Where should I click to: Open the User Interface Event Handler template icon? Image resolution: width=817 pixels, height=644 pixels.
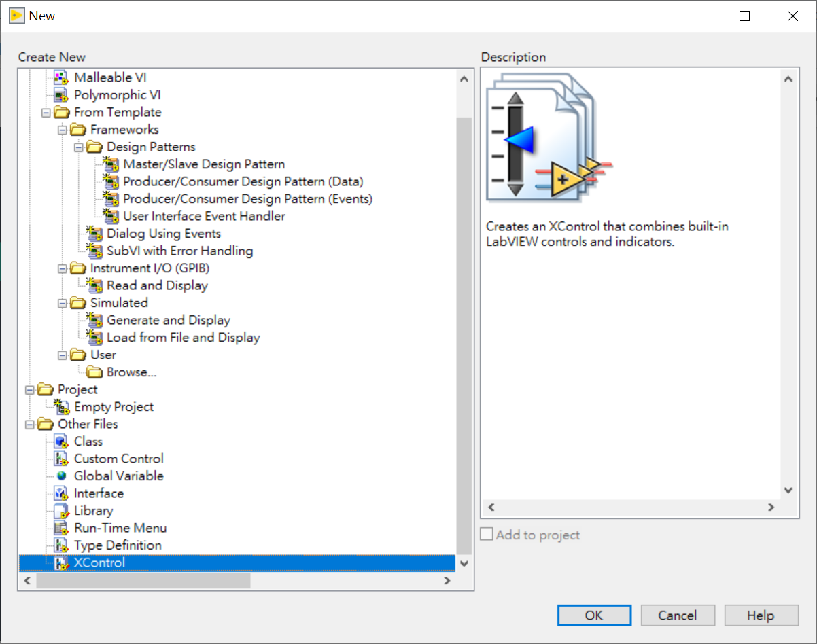point(111,216)
